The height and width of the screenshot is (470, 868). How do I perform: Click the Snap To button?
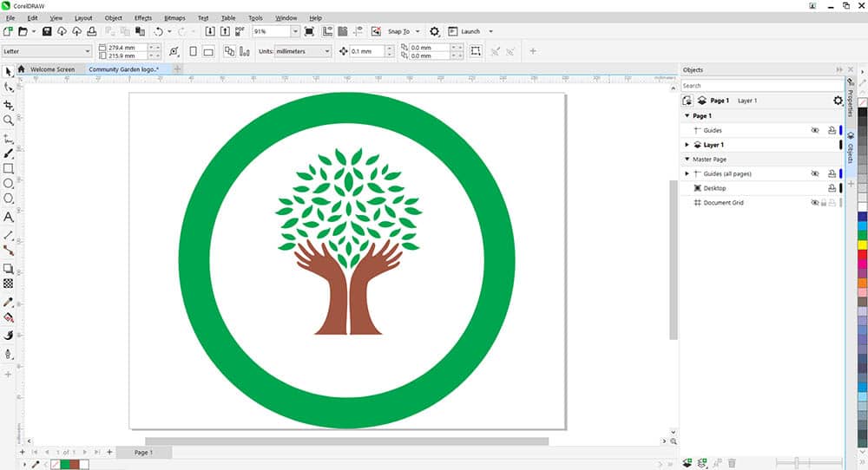[398, 31]
